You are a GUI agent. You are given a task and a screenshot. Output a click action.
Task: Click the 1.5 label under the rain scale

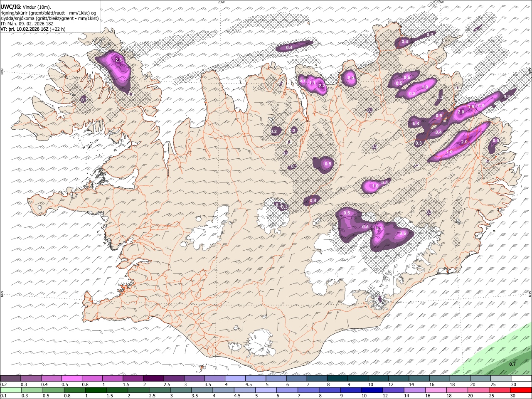point(110,396)
